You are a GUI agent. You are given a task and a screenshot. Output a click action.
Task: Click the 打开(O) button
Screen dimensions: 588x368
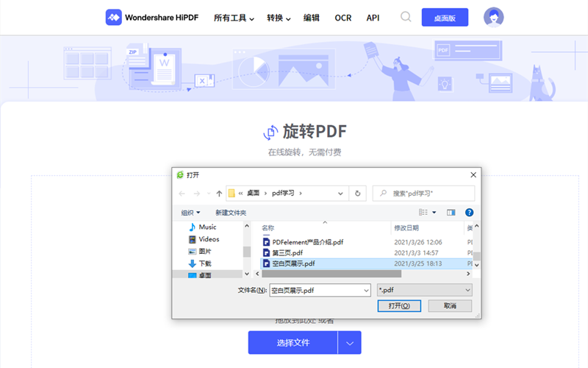point(399,305)
